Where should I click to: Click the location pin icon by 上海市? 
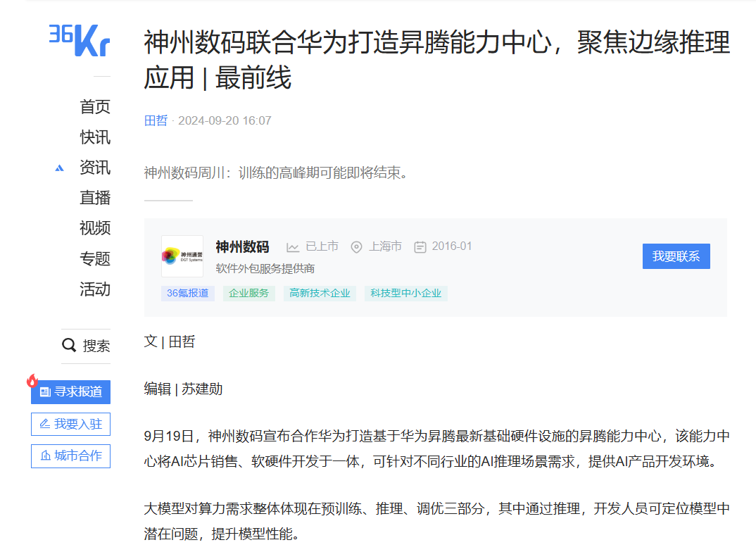(x=356, y=247)
